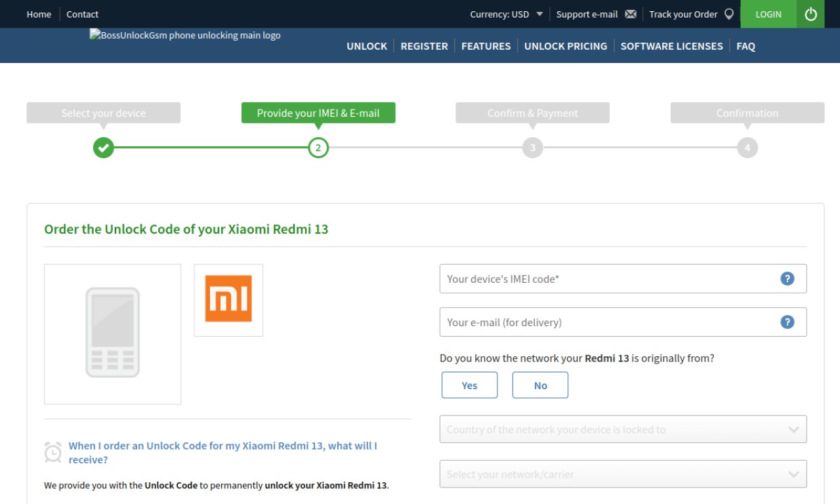Click the Provide your IMEI & E-mail step tab

click(318, 113)
